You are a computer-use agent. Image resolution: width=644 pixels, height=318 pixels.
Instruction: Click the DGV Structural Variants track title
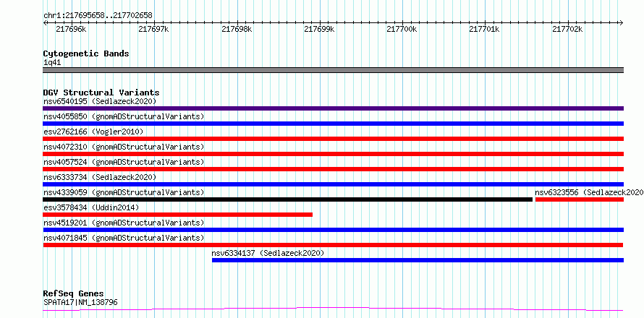(x=101, y=93)
